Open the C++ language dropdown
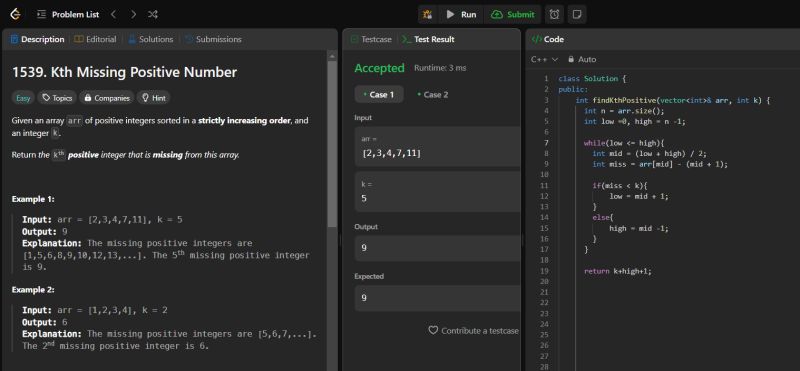 click(x=544, y=59)
